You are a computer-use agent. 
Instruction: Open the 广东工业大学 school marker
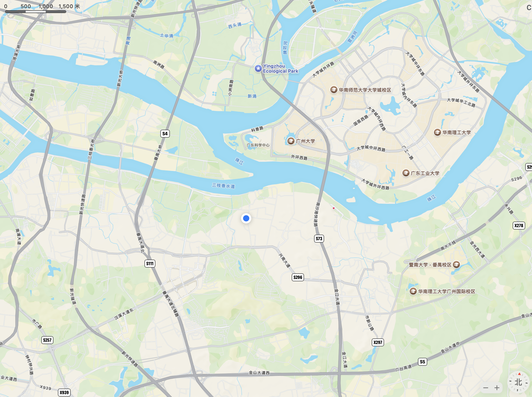[x=406, y=173]
